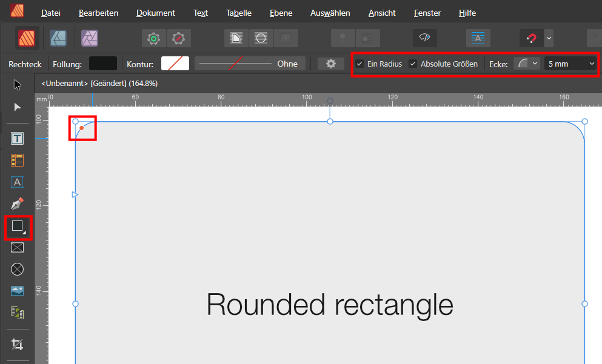Select the Pen tool
This screenshot has height=364, width=602.
point(17,204)
